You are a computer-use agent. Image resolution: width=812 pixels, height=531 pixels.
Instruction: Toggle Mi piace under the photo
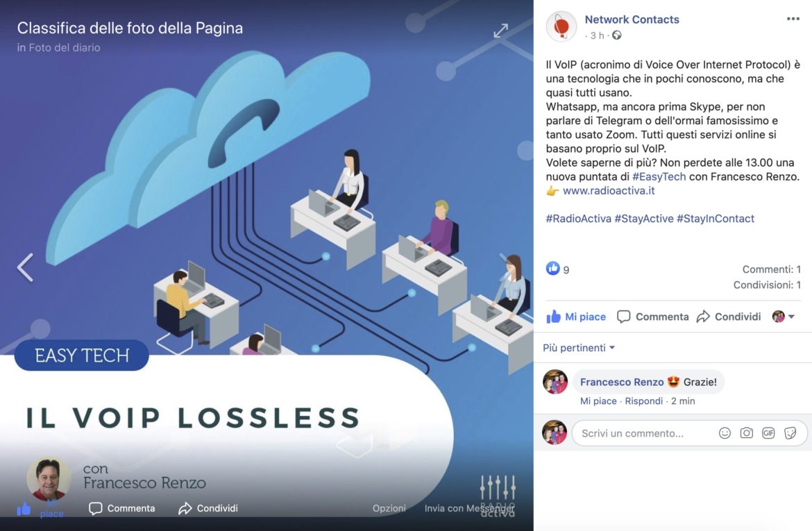pyautogui.click(x=40, y=509)
